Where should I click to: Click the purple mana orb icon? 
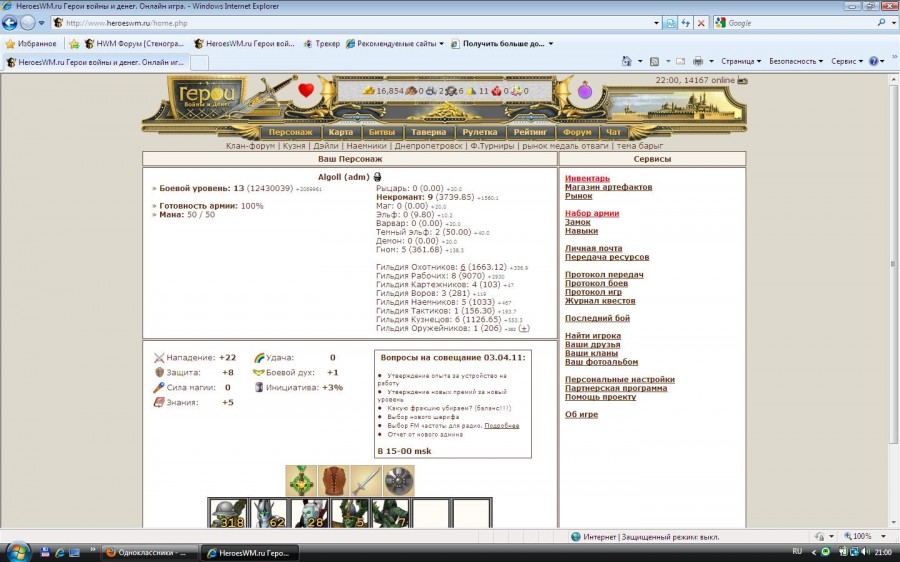585,90
